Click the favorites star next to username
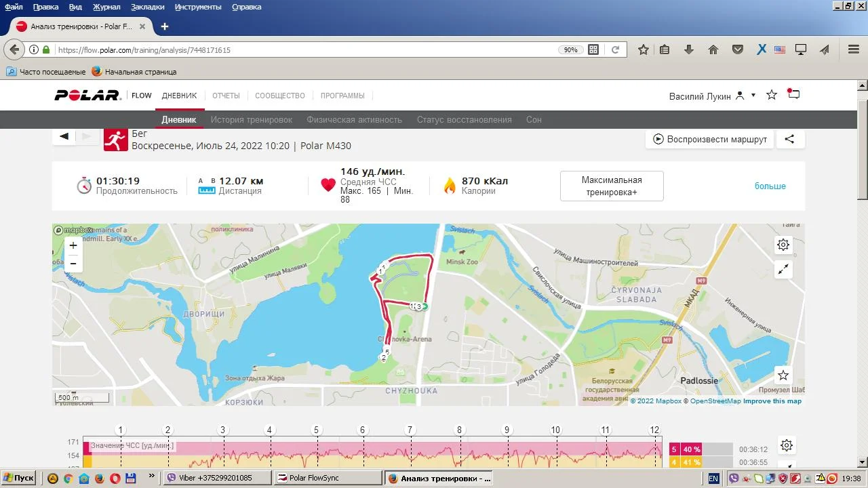This screenshot has height=488, width=868. [x=772, y=95]
